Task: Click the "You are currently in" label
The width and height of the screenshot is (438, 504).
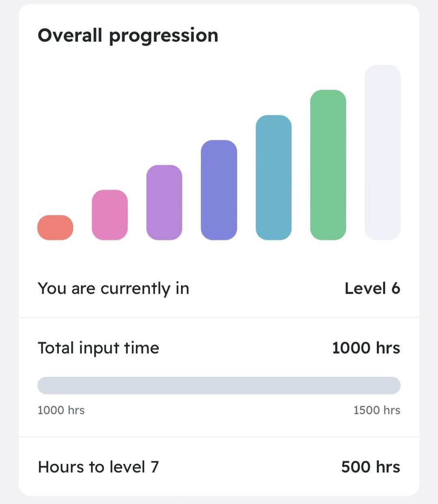Action: (114, 288)
